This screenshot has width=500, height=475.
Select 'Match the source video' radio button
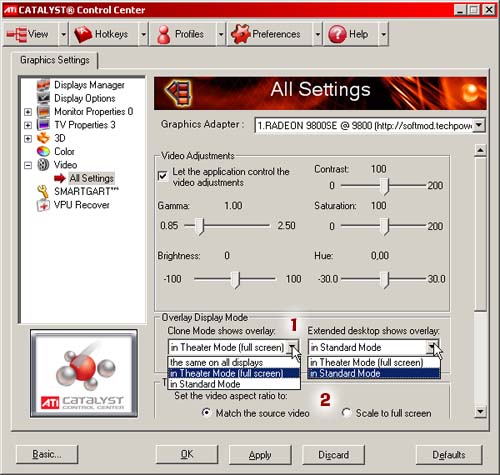click(x=206, y=413)
